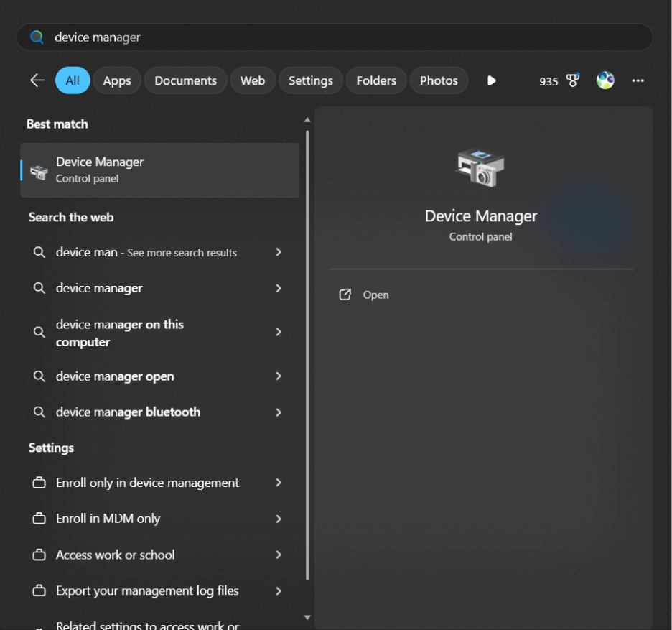The height and width of the screenshot is (630, 672).
Task: Select the 'device manager open' suggestion text
Action: [115, 376]
